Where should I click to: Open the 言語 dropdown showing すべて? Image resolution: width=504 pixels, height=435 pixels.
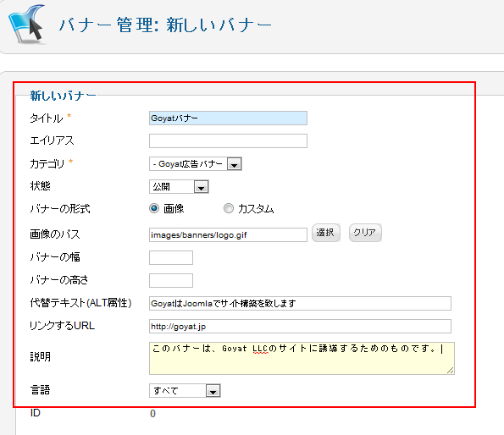pyautogui.click(x=185, y=391)
